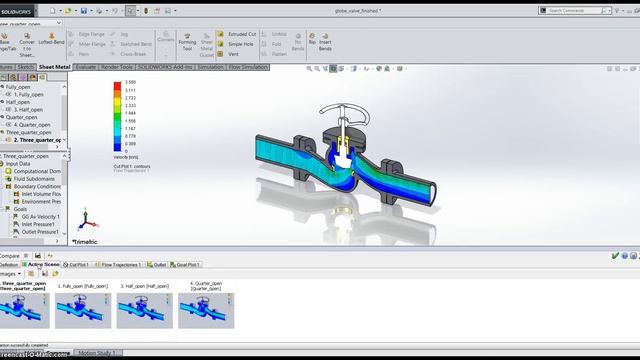
Task: Click the coordinate triad in viewport
Action: tap(87, 220)
